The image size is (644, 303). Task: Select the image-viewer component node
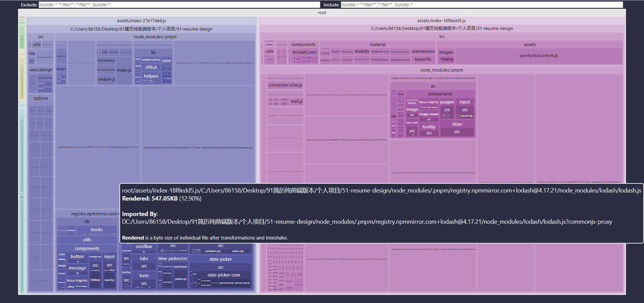coord(429,114)
